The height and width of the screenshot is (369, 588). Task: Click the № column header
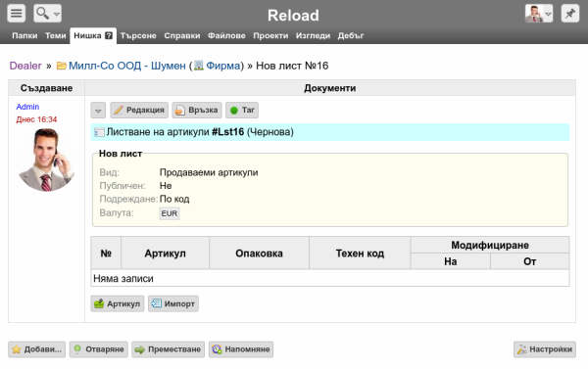(106, 254)
